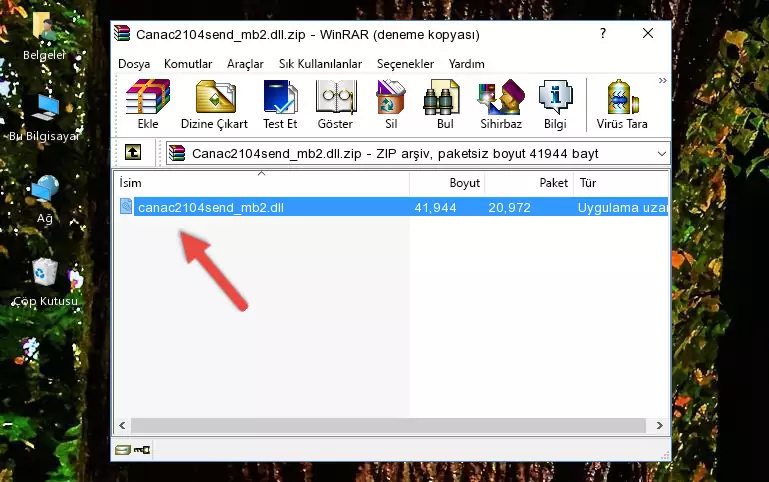Sort the list by the İsim column
This screenshot has width=769, height=482.
[262, 183]
